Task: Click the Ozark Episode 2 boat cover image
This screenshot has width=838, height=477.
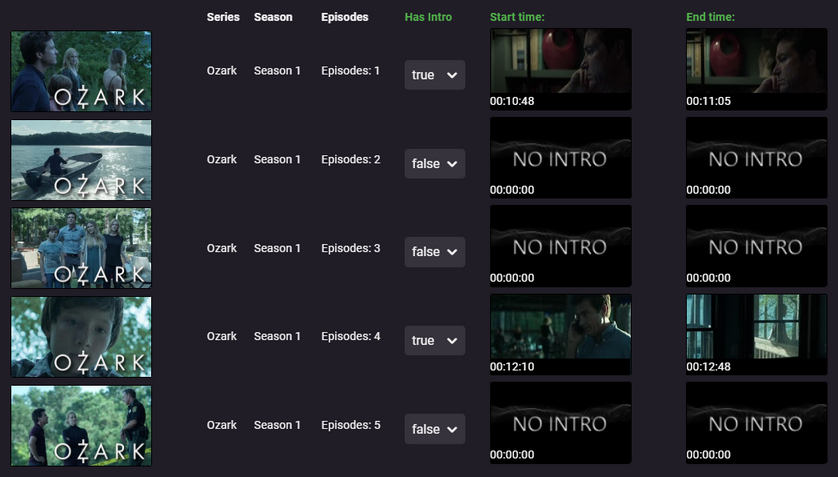Action: coord(81,160)
